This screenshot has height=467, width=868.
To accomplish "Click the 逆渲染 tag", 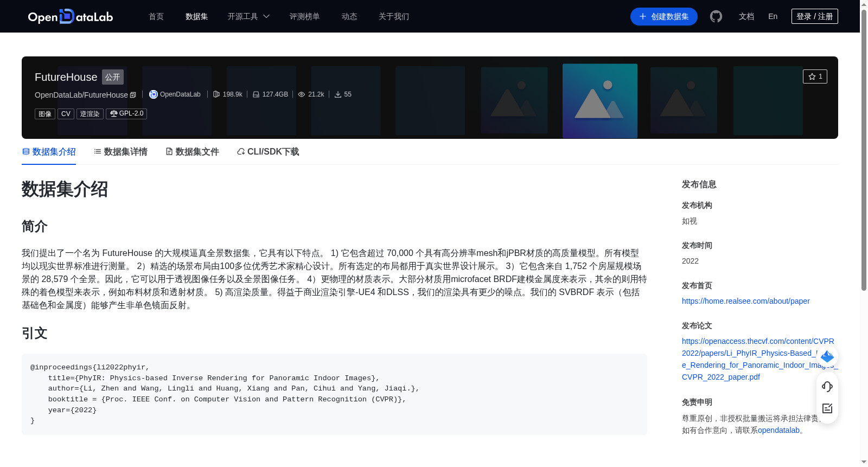I will (x=90, y=114).
